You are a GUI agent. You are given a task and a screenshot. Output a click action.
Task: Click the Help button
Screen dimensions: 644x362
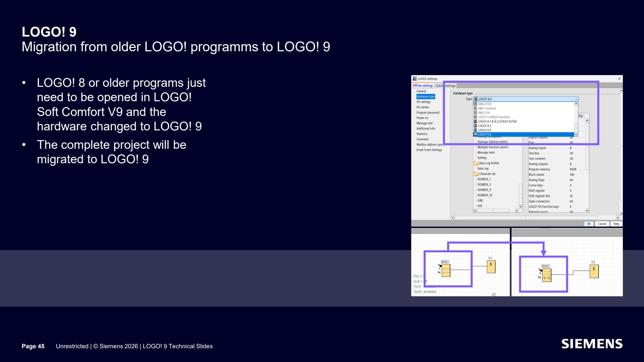click(x=616, y=224)
